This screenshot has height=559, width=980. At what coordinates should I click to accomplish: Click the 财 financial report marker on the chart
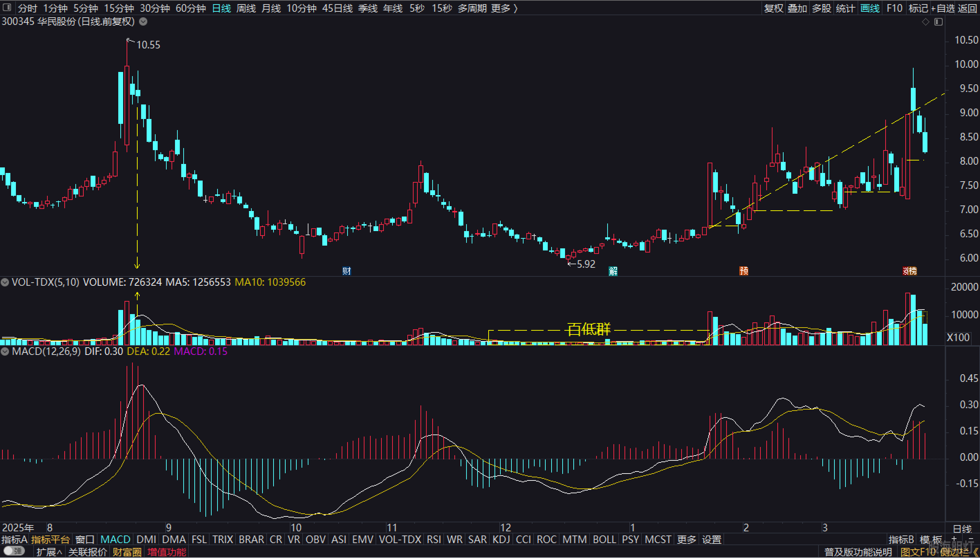(346, 271)
